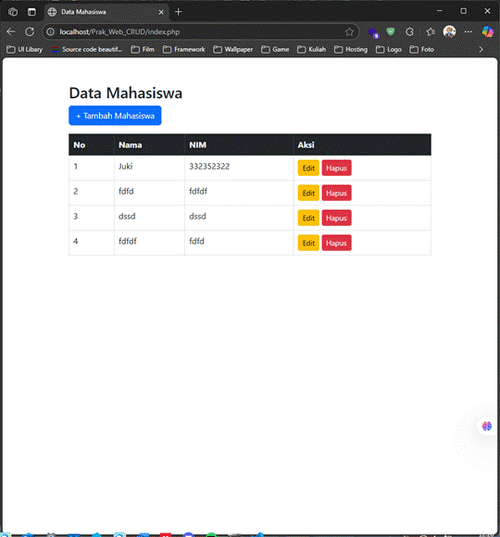Delete the Juki row with Hapus

(x=336, y=168)
